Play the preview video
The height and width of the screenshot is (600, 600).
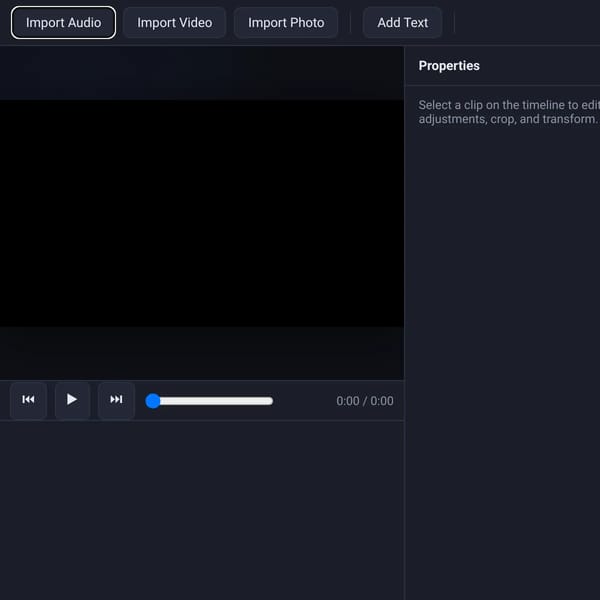click(72, 400)
